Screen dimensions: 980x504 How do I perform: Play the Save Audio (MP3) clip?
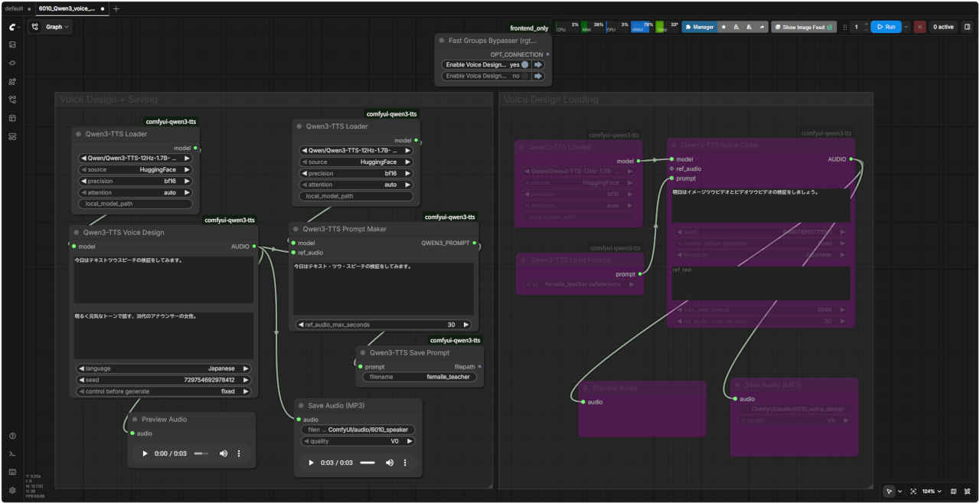[x=311, y=463]
